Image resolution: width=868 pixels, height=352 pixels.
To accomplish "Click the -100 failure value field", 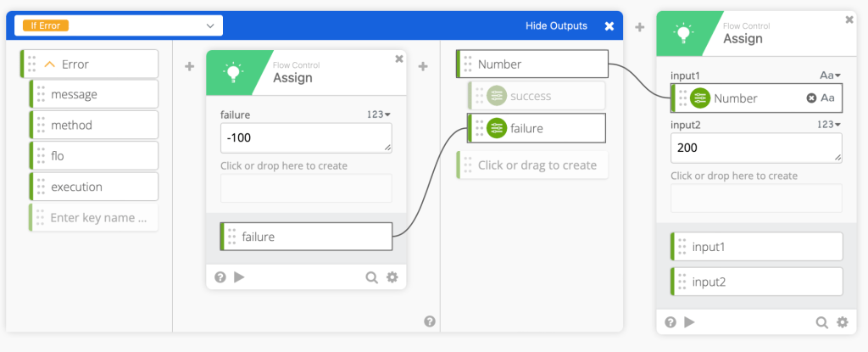I will point(305,137).
